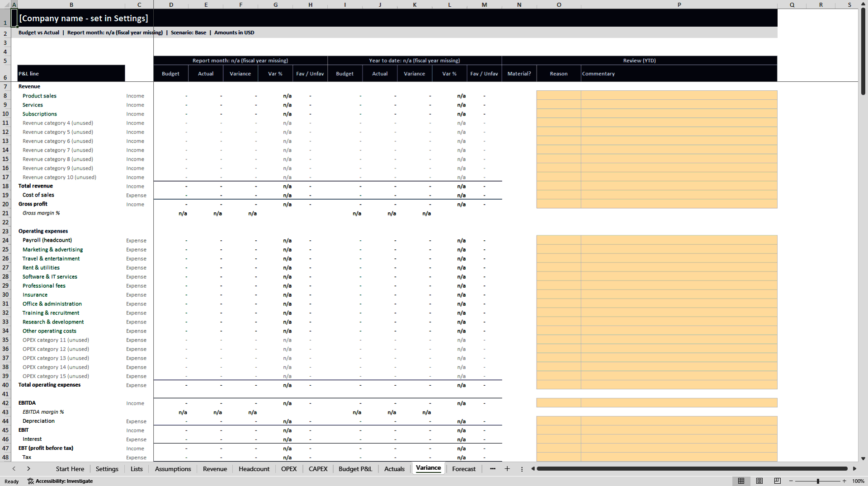
Task: Switch to the Settings sheet tab
Action: click(x=107, y=469)
